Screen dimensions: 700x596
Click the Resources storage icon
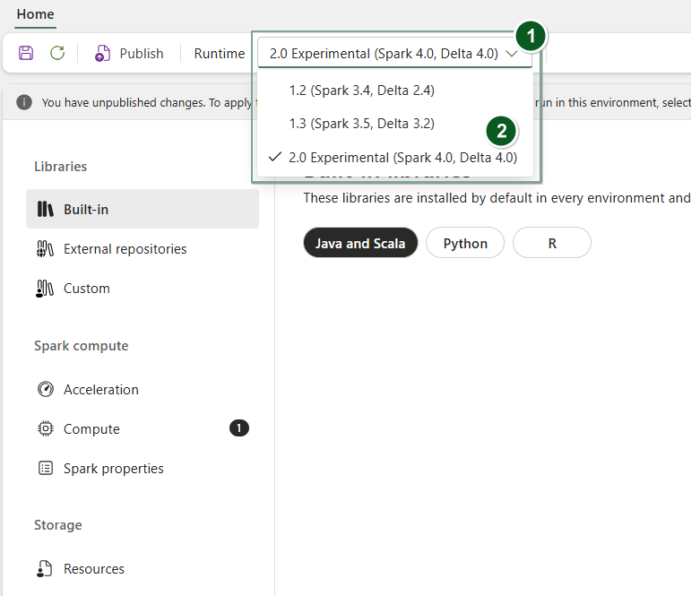tap(46, 569)
